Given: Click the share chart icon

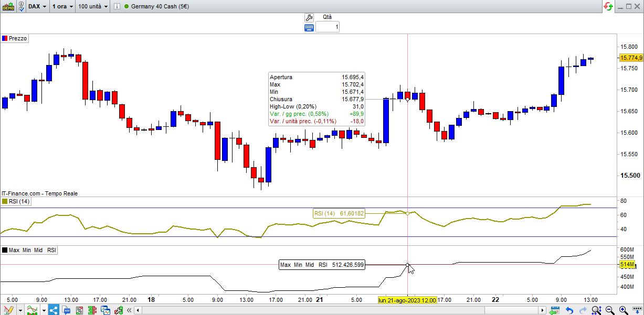Looking at the screenshot, I should click(54, 310).
